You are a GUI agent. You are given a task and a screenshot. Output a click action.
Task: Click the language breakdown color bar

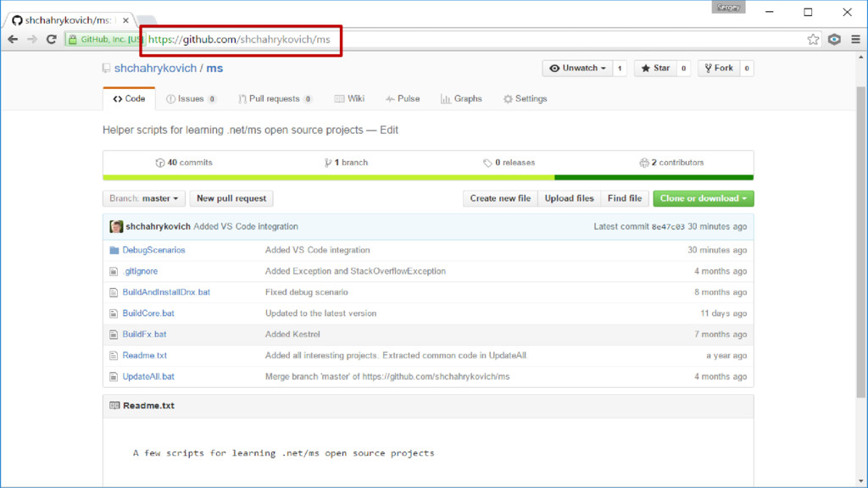pyautogui.click(x=428, y=178)
